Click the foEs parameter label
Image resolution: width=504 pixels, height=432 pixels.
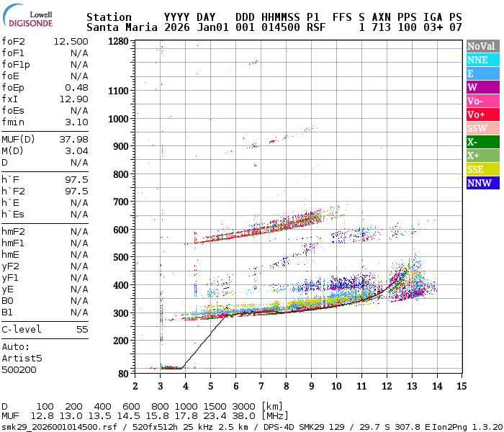tap(13, 111)
